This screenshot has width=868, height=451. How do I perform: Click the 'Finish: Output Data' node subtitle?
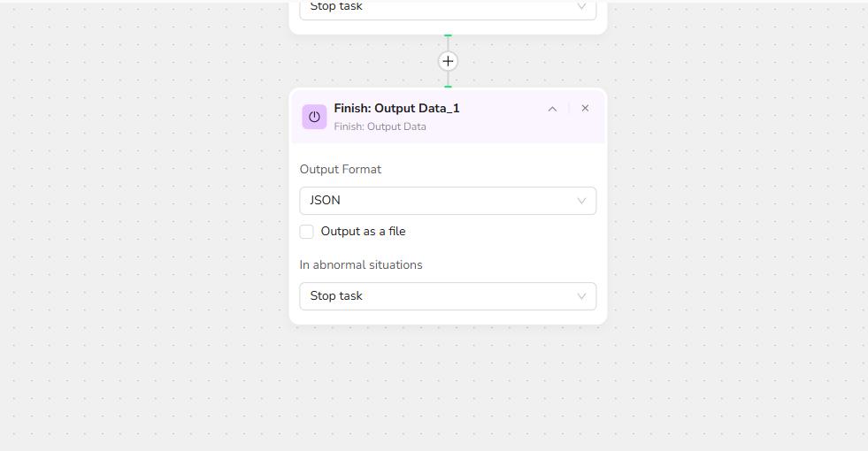[x=380, y=126]
